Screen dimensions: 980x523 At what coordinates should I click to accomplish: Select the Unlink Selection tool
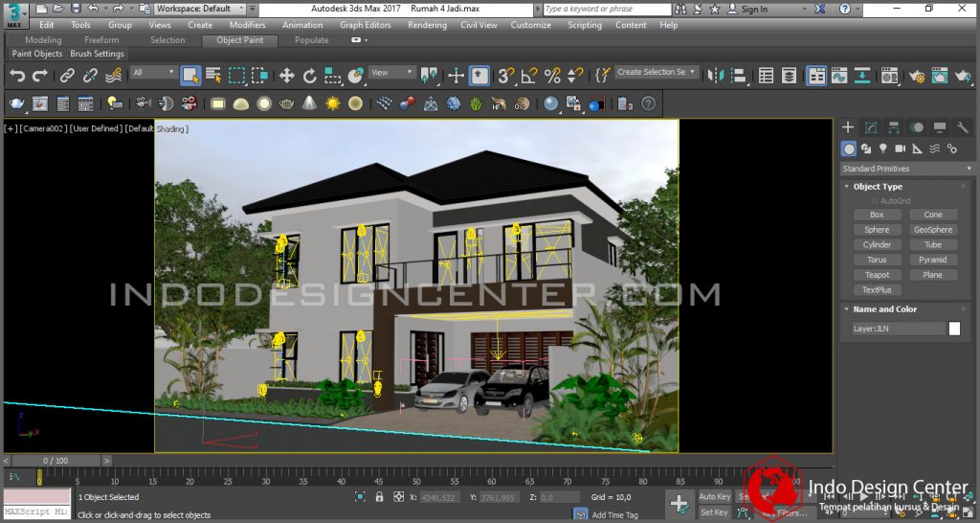pyautogui.click(x=90, y=76)
